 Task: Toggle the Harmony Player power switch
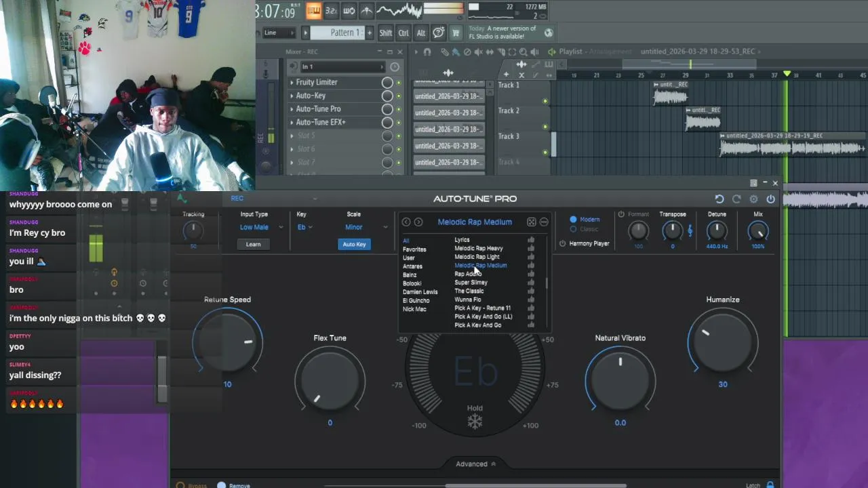click(563, 243)
